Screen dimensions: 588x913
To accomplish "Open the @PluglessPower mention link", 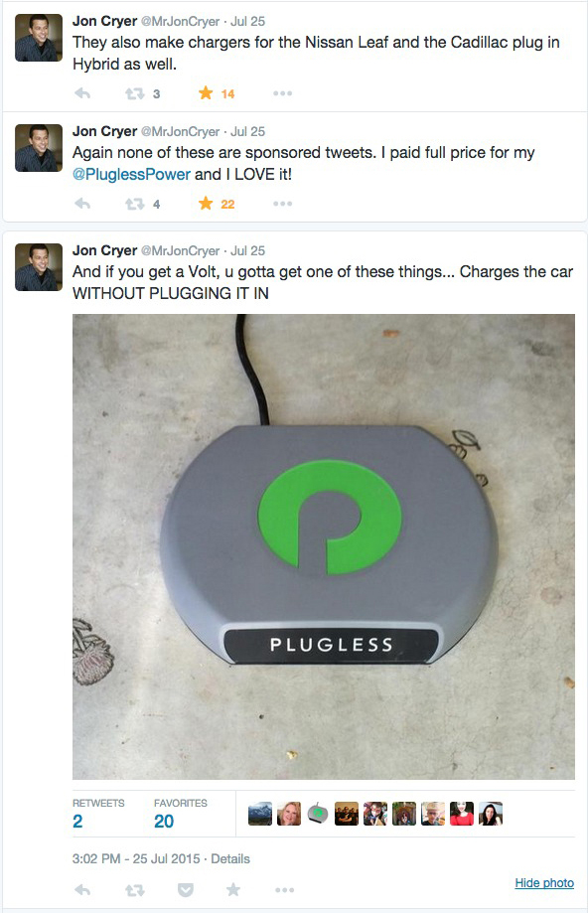I will pos(131,174).
